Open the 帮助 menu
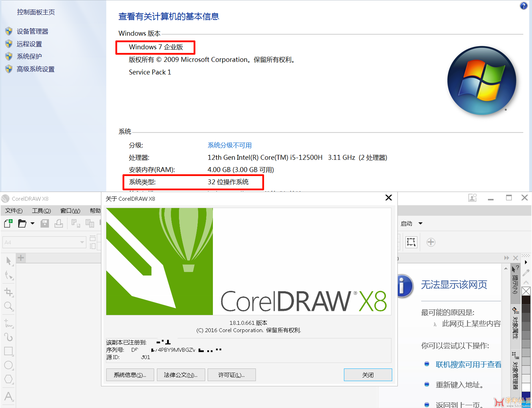 [95, 211]
